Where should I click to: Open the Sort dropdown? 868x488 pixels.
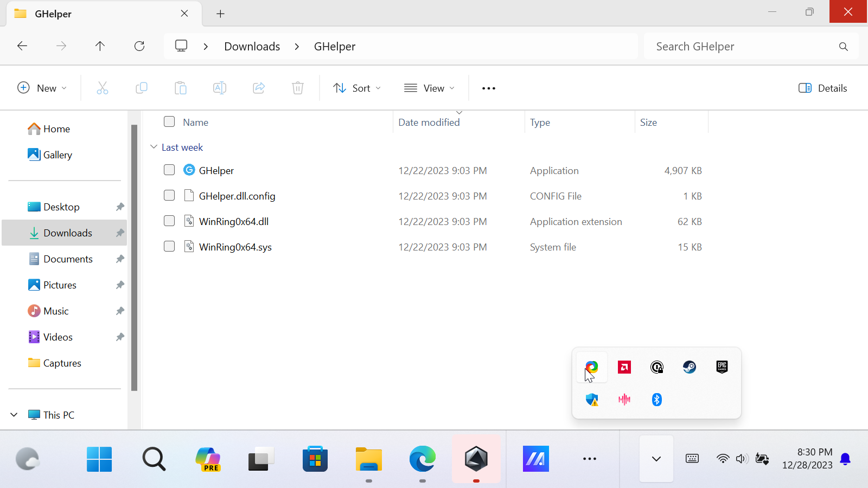point(357,88)
